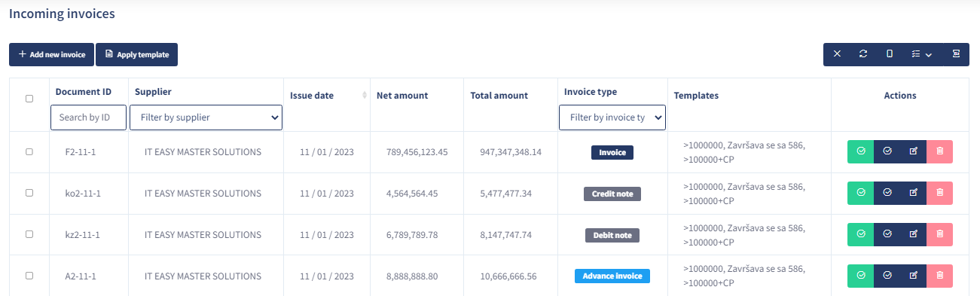980x296 pixels.
Task: Select the checkbox for row F2-11-1
Action: [x=29, y=151]
